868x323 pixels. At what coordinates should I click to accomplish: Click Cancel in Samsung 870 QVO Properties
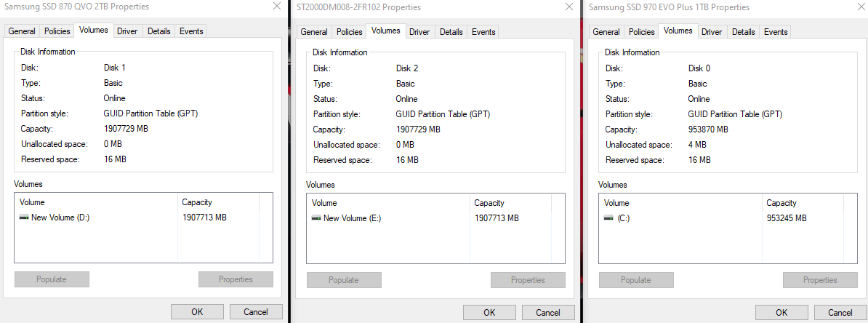(x=256, y=312)
